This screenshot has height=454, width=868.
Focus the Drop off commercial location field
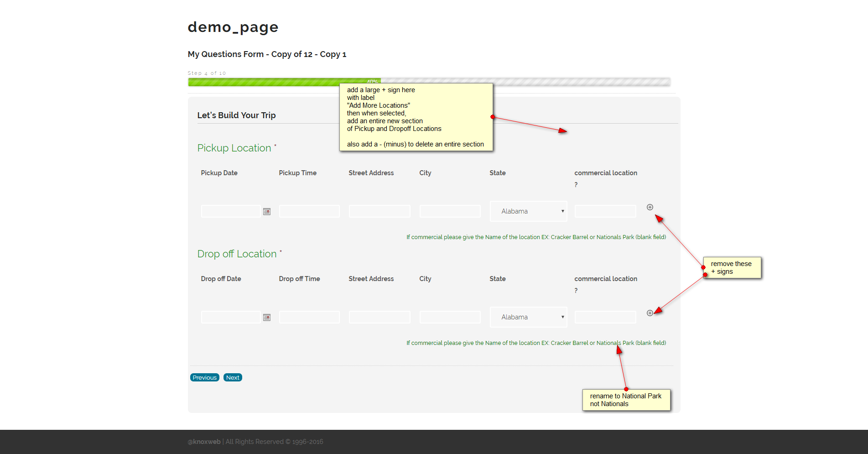tap(605, 317)
